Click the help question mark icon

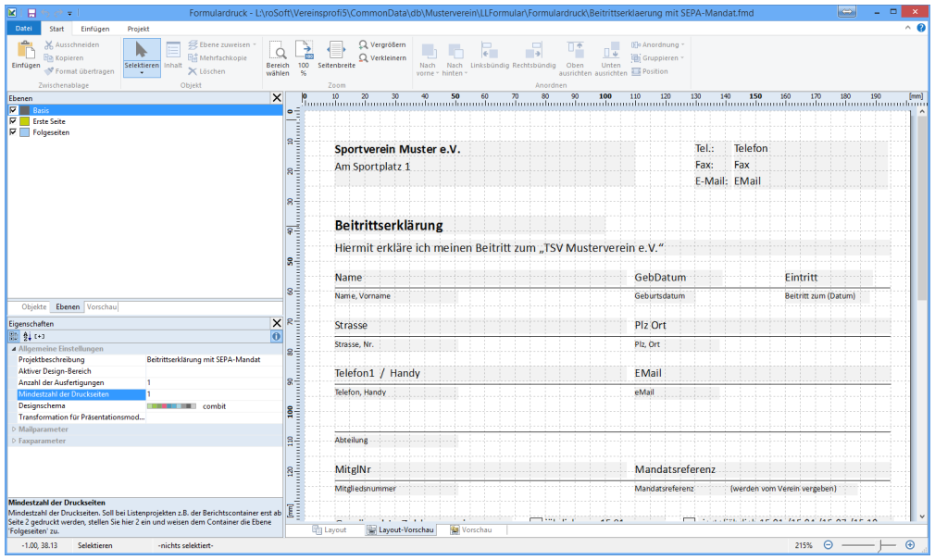(x=921, y=29)
